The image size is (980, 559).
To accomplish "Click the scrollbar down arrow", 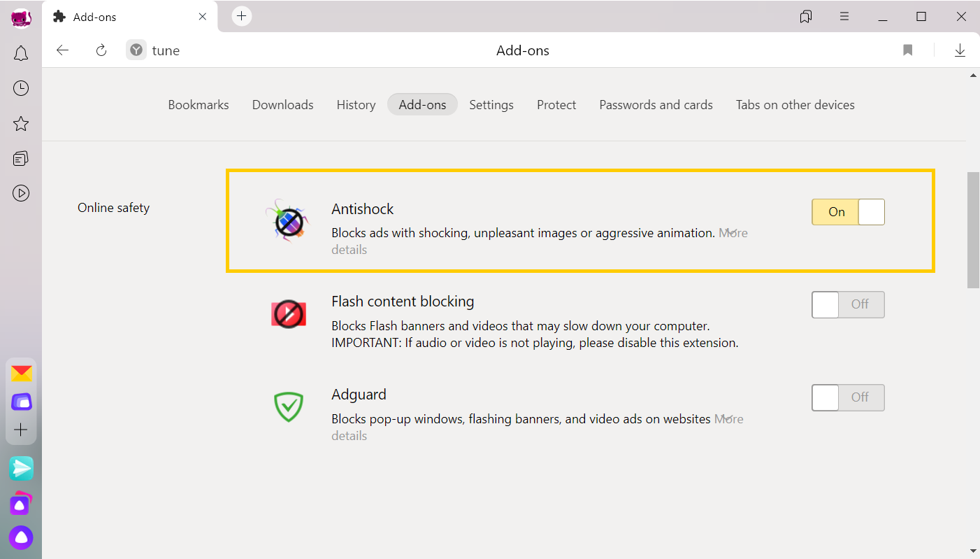I will 973,551.
